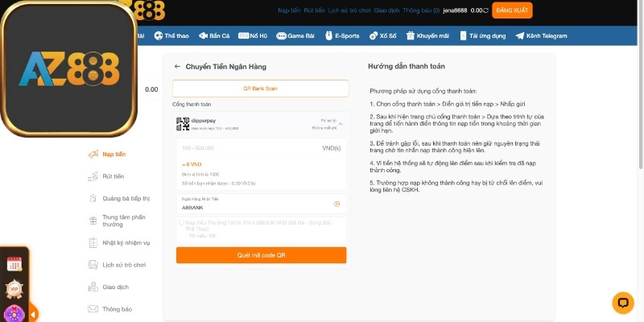Open Nổ Hũ menu
The height and width of the screenshot is (322, 644).
(x=253, y=35)
